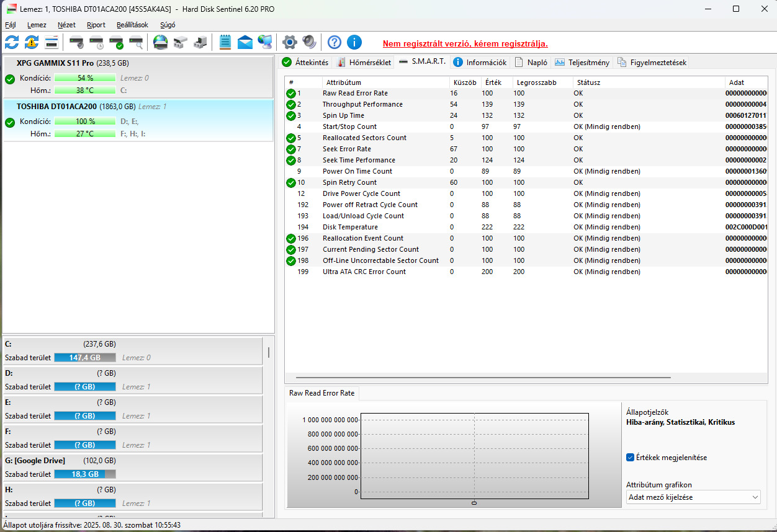The image size is (777, 532).
Task: Click the 147,4 GB free space bar
Action: (x=85, y=358)
